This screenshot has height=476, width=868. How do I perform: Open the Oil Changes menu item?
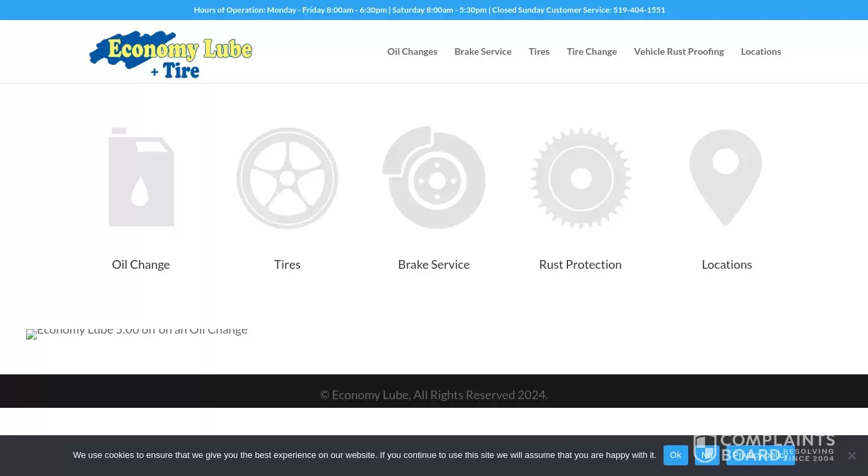(x=412, y=51)
